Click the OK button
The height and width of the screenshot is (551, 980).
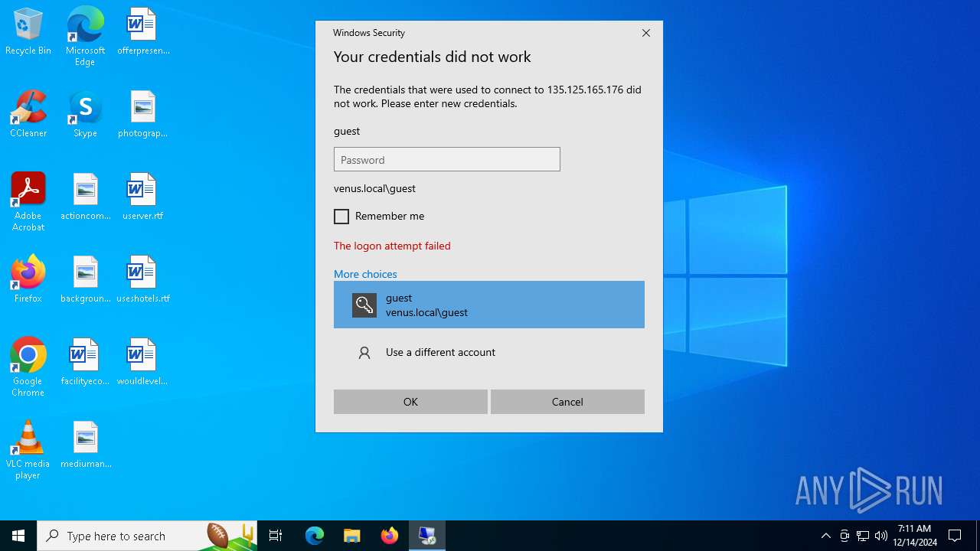pos(410,402)
